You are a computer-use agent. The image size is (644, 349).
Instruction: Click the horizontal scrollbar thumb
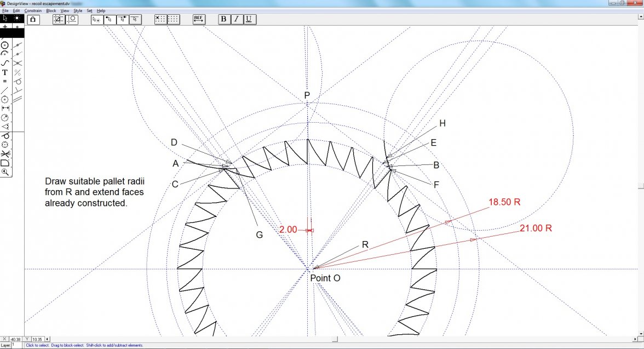[334, 340]
